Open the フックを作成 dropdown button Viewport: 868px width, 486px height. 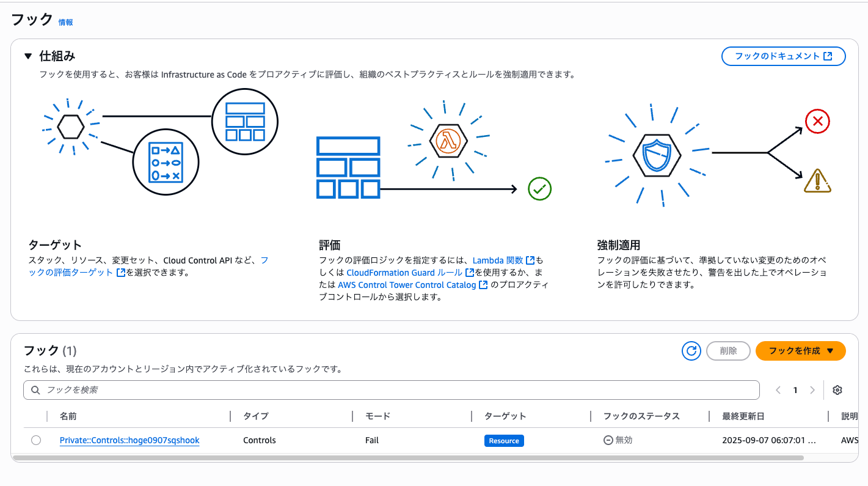coord(801,351)
